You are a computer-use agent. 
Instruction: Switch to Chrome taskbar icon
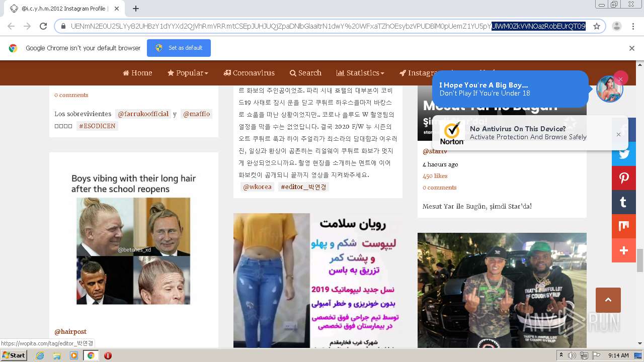click(91, 355)
